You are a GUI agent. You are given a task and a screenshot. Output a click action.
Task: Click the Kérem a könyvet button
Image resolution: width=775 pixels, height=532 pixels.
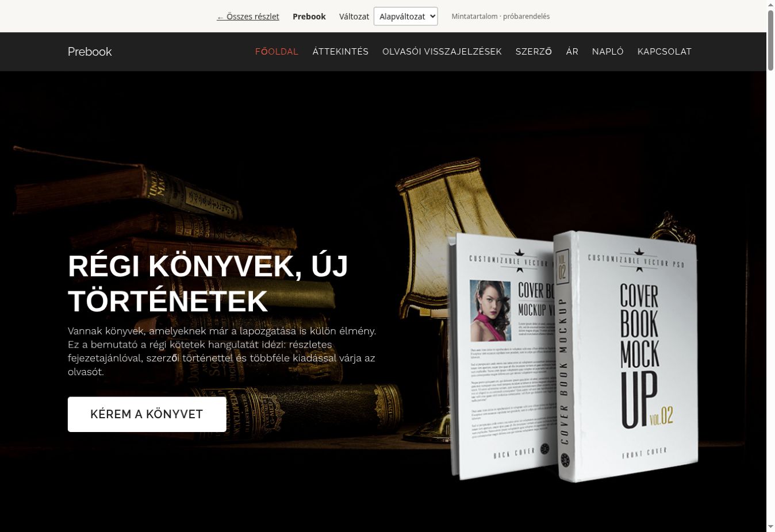tap(147, 414)
